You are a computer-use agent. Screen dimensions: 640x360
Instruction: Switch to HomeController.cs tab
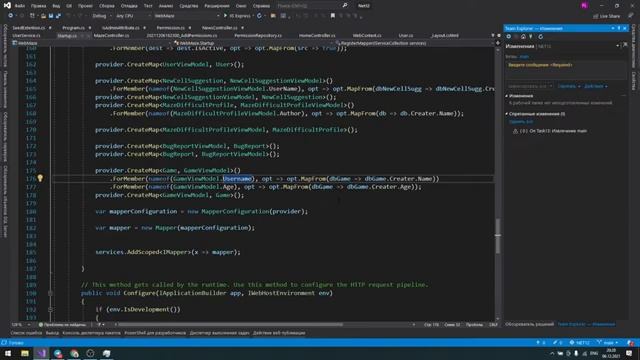pos(317,36)
